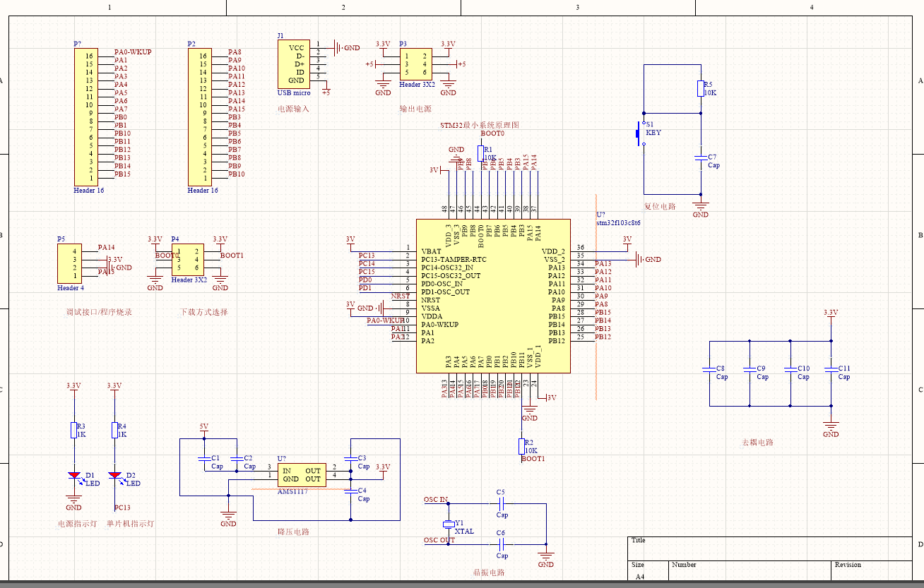Screen dimensions: 924x588
Task: Select the C6 capacitor near OSC OUT
Action: pos(501,544)
